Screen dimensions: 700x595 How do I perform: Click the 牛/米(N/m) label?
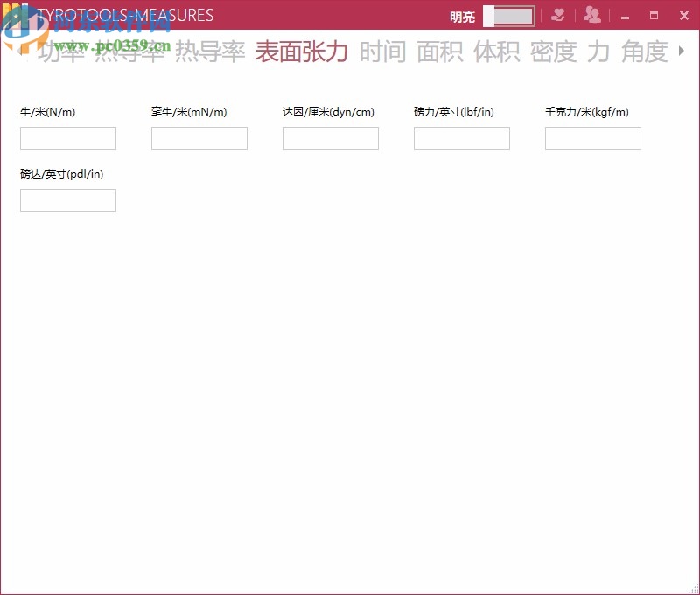pos(48,112)
